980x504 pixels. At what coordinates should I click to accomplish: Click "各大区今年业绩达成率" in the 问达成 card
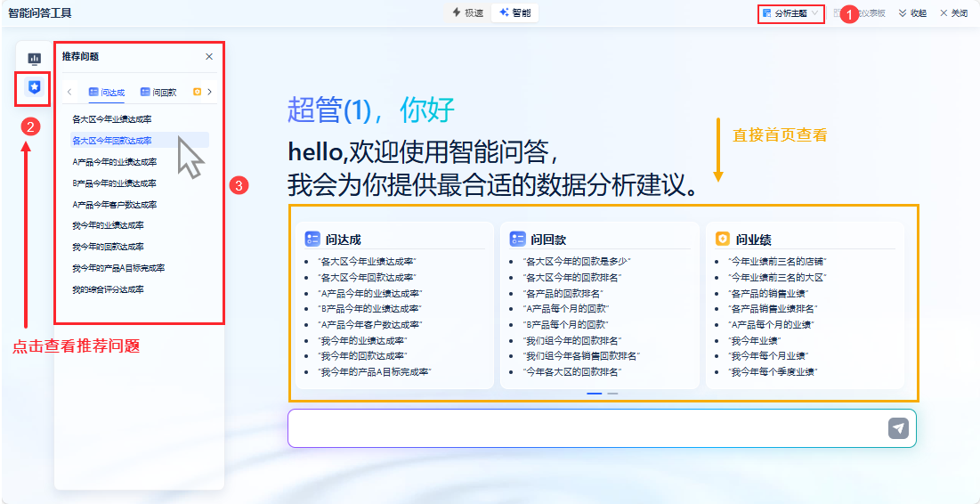point(367,261)
